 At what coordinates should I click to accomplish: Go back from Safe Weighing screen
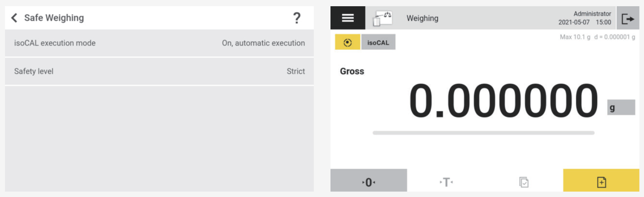tap(14, 18)
